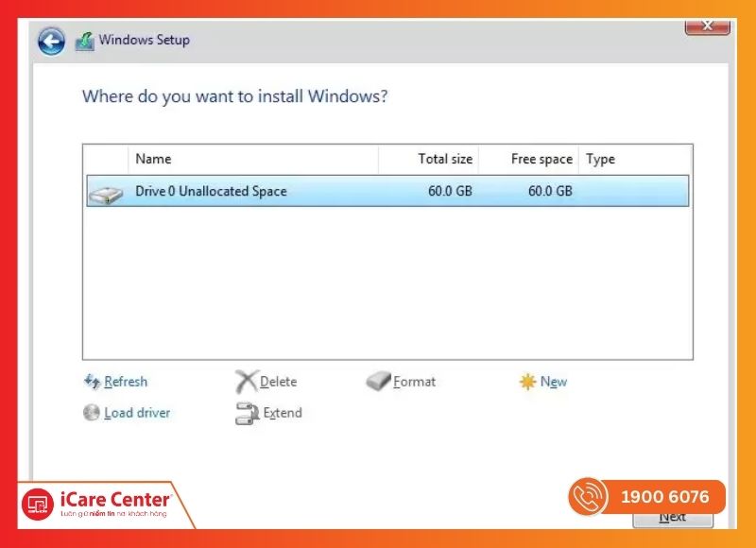Sort by the Type column header
756x548 pixels.
click(x=634, y=159)
